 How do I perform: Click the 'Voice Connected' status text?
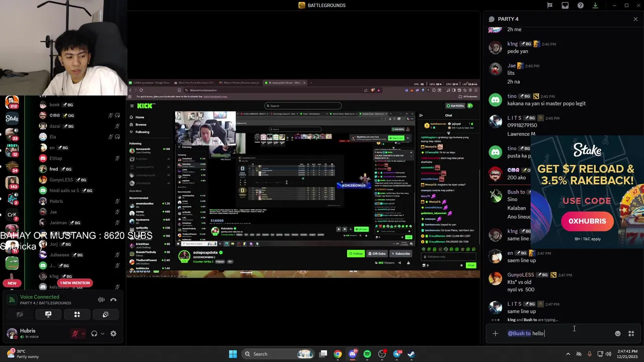click(39, 297)
